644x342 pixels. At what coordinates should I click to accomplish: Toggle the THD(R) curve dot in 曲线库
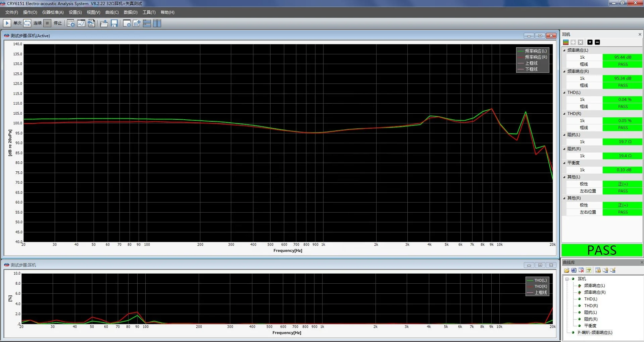coord(580,306)
